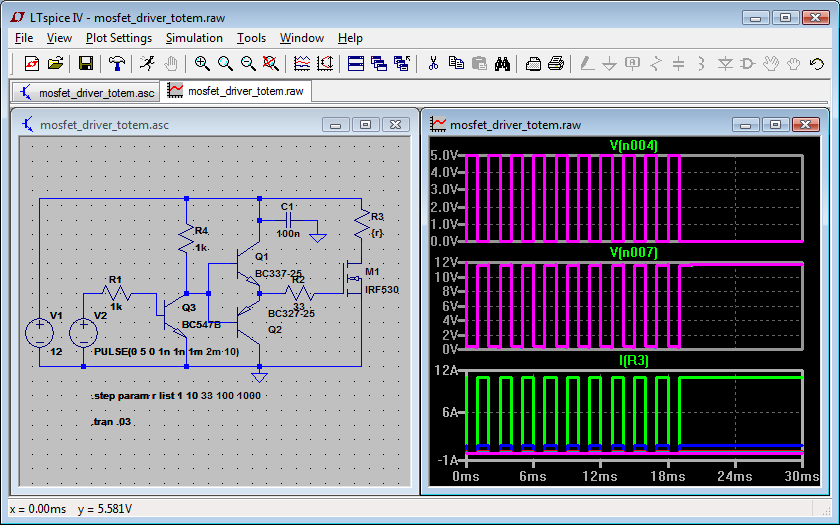Click the V(n004) trace label

click(x=634, y=145)
